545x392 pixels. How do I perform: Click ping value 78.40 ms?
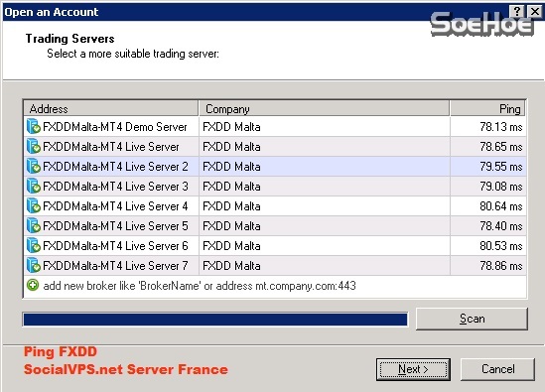[501, 226]
